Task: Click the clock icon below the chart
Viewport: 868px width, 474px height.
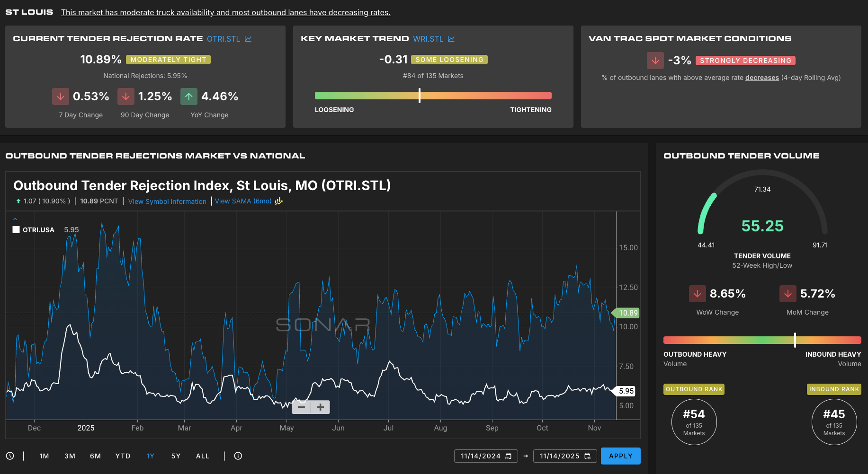Action: (10, 456)
